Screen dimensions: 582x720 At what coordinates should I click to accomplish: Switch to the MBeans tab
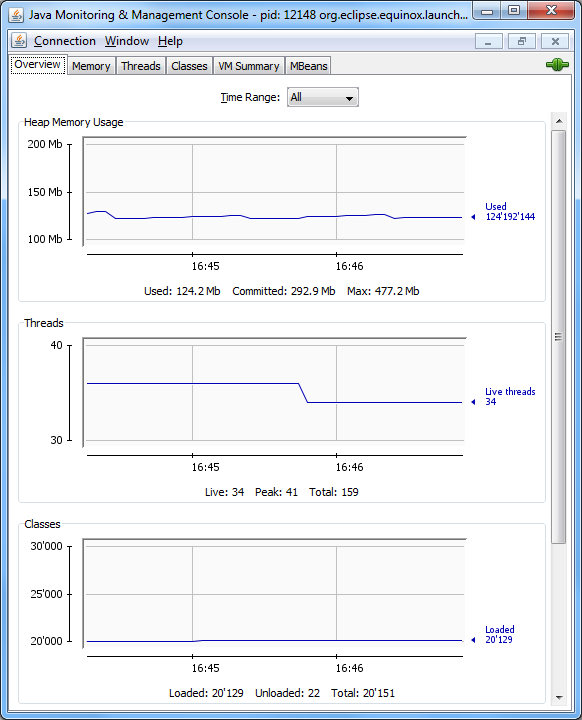308,66
